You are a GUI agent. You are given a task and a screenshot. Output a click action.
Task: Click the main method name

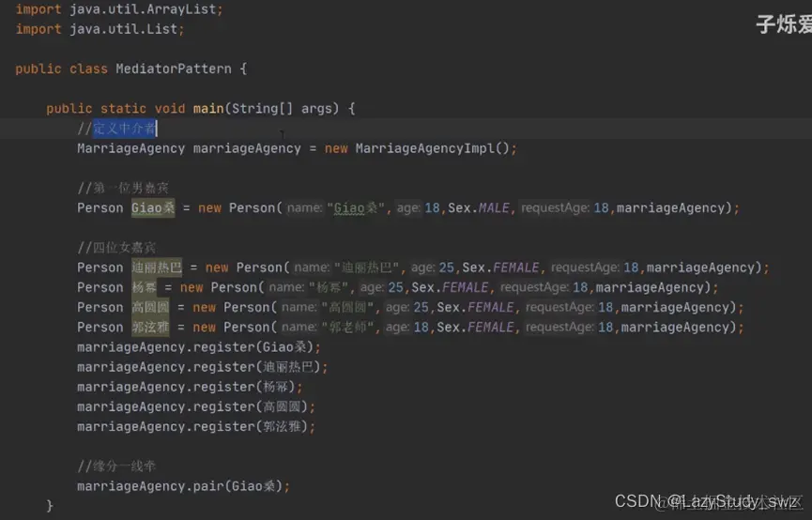pyautogui.click(x=208, y=108)
